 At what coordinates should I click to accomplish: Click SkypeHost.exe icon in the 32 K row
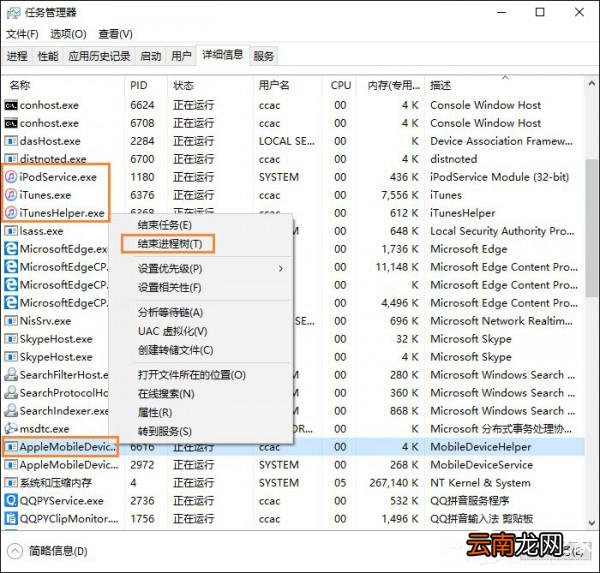(11, 339)
